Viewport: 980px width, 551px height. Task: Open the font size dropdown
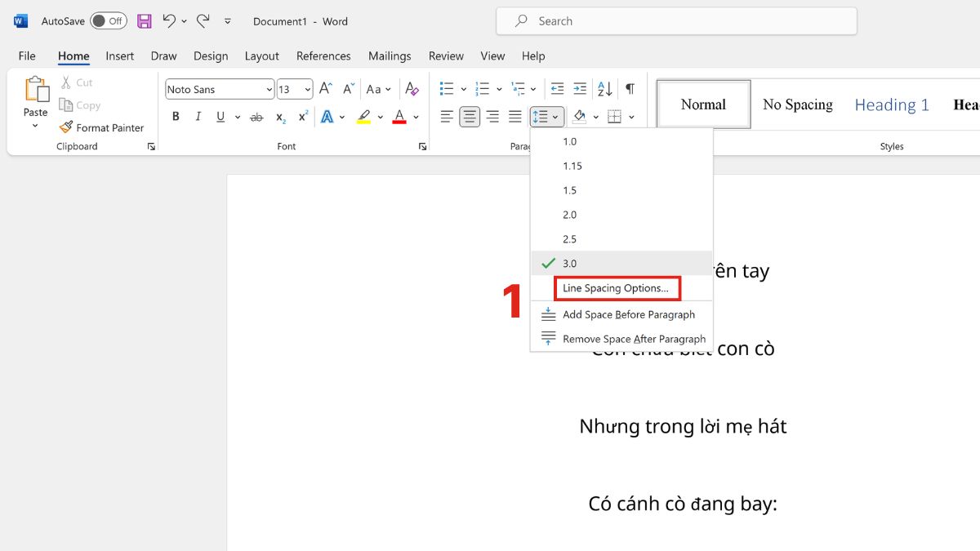click(x=308, y=89)
